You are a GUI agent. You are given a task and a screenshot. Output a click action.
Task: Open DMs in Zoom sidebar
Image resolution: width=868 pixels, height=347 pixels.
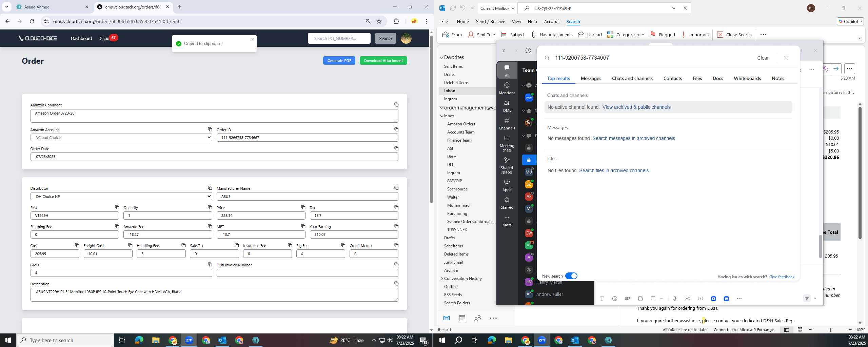(507, 106)
